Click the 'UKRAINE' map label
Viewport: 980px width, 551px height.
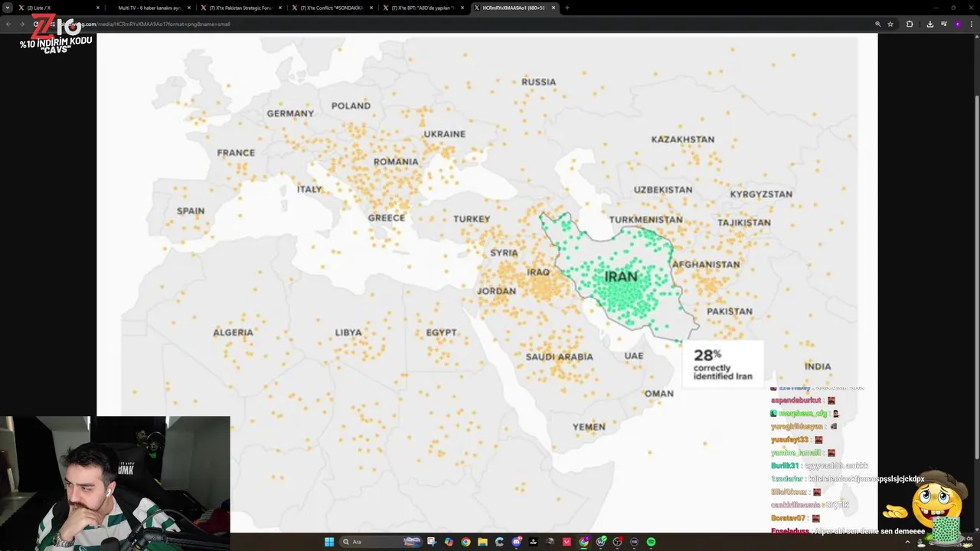coord(444,134)
